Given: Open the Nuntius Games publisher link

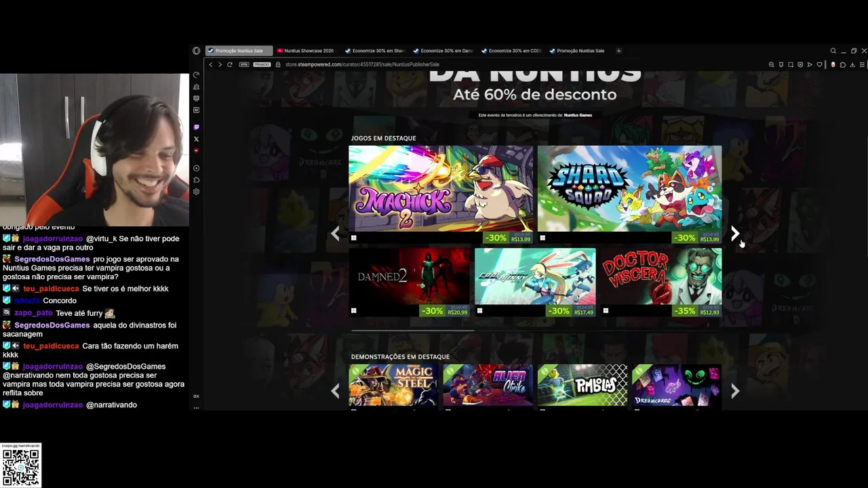Looking at the screenshot, I should tap(578, 115).
